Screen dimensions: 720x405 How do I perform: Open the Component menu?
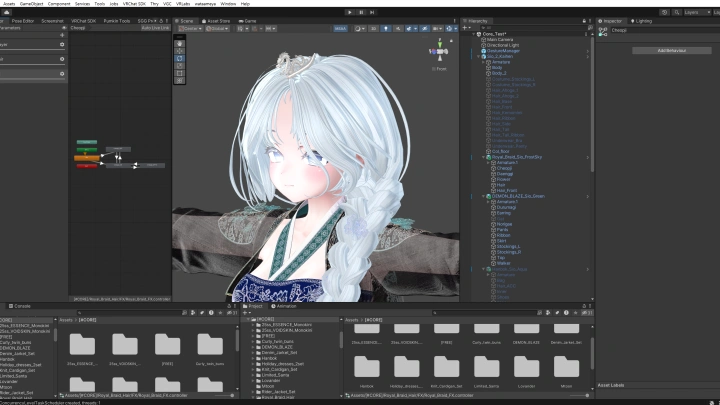59,4
